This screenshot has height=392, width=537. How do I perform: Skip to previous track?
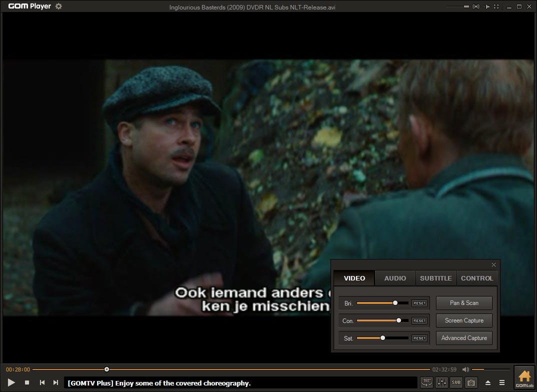pos(42,382)
